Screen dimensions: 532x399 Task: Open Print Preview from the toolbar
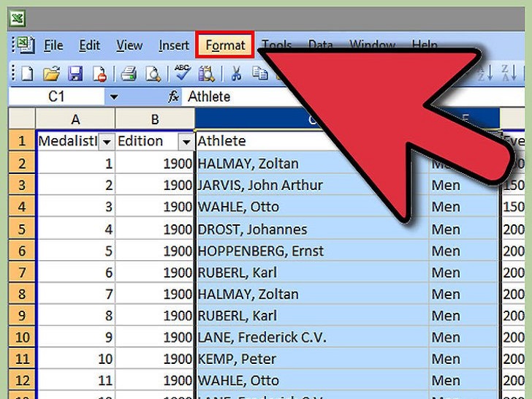[152, 72]
